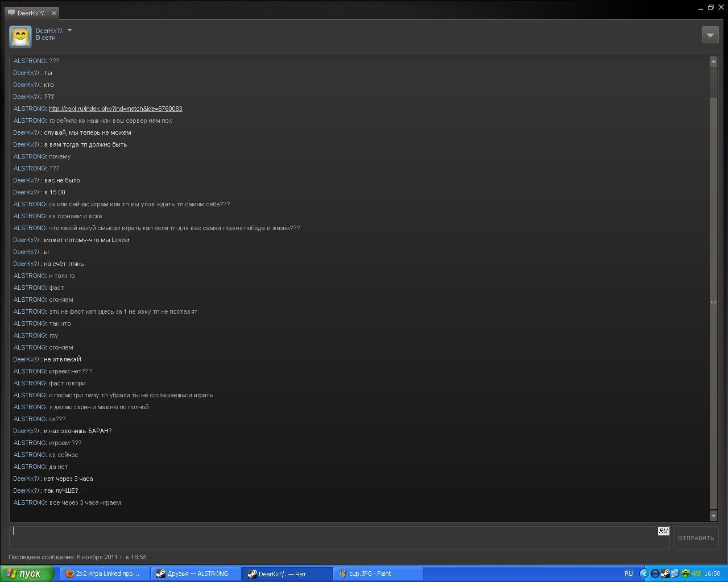This screenshot has width=728, height=582.
Task: Click the RU language indicator in the input box
Action: pos(663,531)
